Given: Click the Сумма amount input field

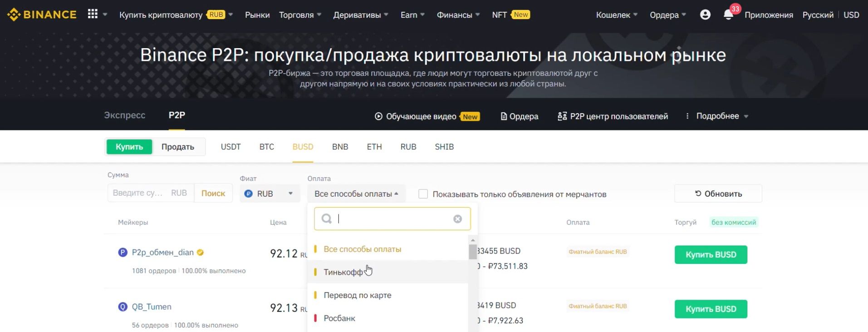Looking at the screenshot, I should [x=151, y=193].
